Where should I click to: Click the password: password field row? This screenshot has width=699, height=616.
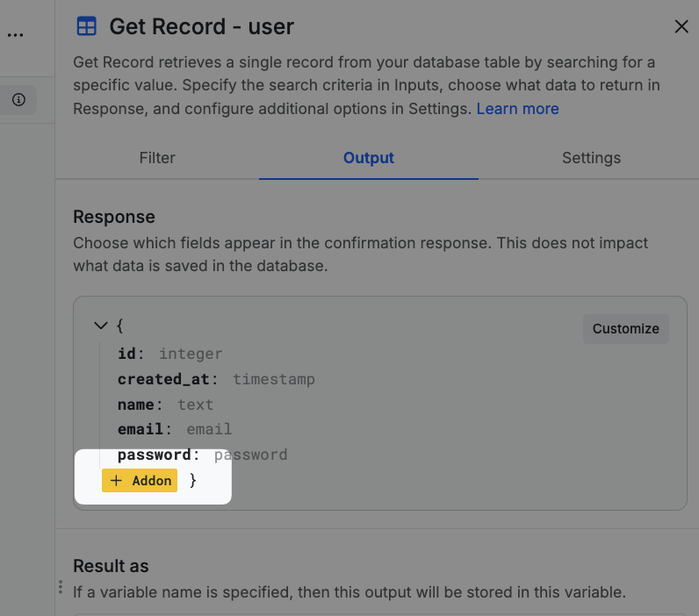(x=202, y=455)
